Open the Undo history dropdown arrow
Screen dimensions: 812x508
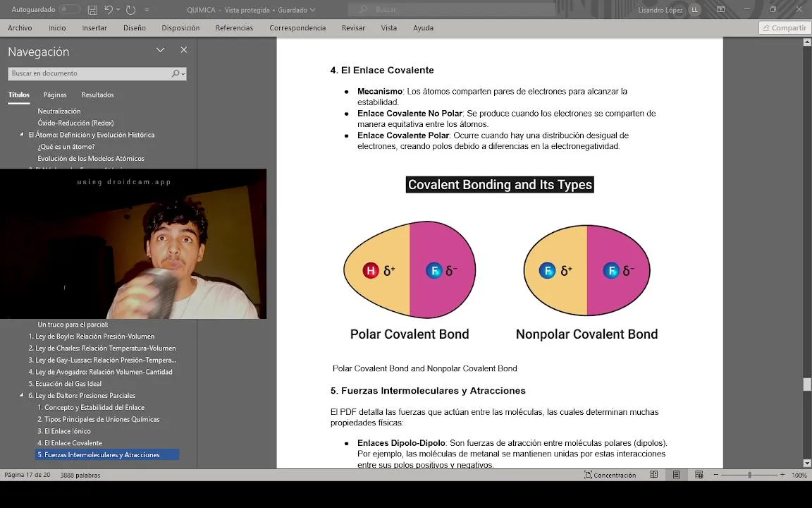pyautogui.click(x=118, y=9)
